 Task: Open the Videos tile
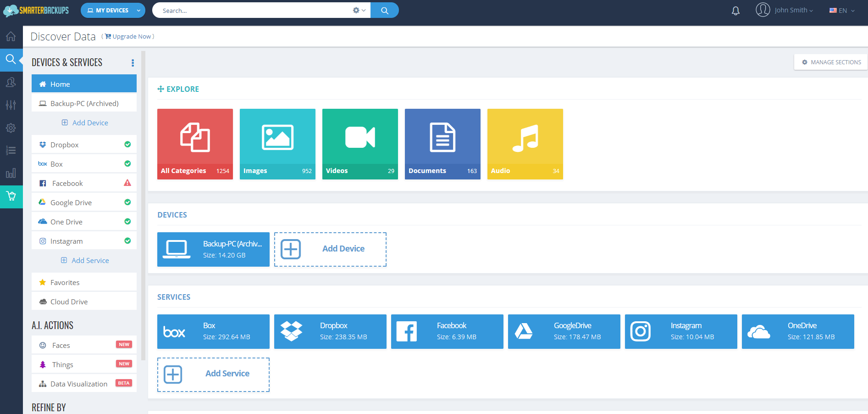[360, 144]
